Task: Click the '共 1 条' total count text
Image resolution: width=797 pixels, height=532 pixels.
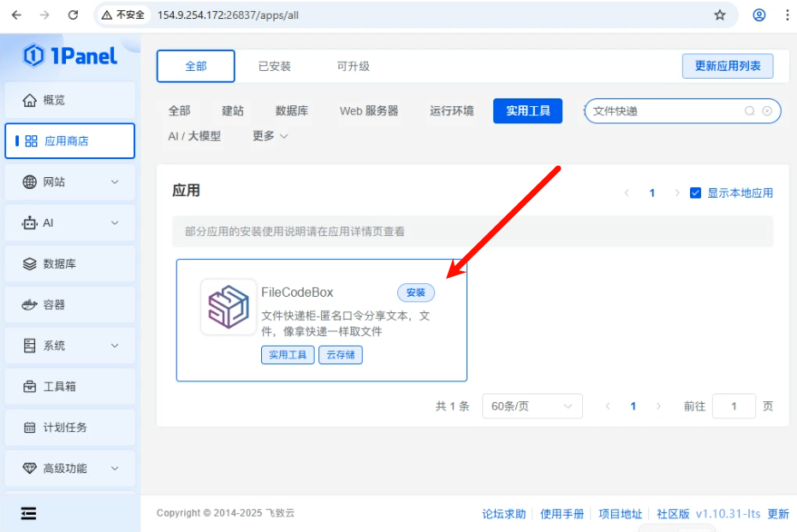Action: 452,406
